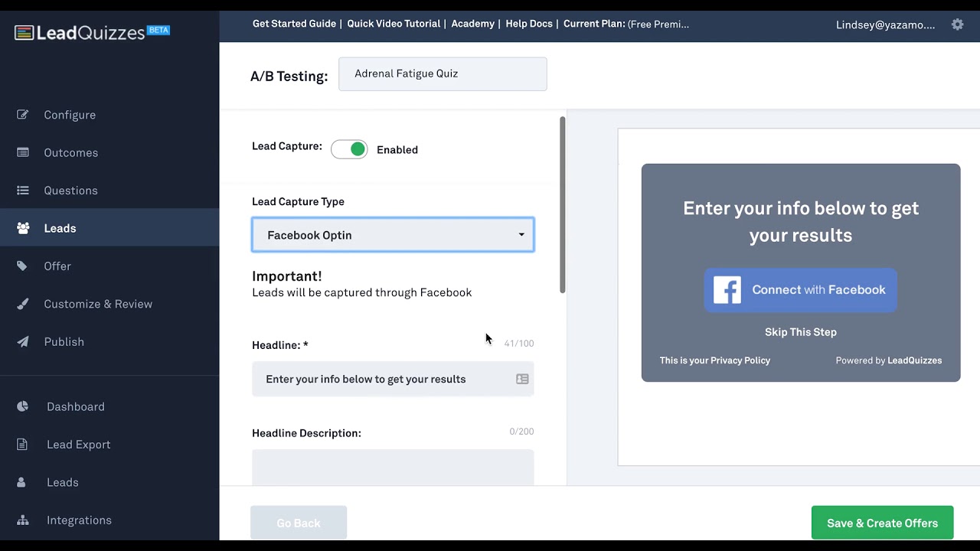This screenshot has height=551, width=980.
Task: Open the Customize & Review step
Action: [x=98, y=304]
